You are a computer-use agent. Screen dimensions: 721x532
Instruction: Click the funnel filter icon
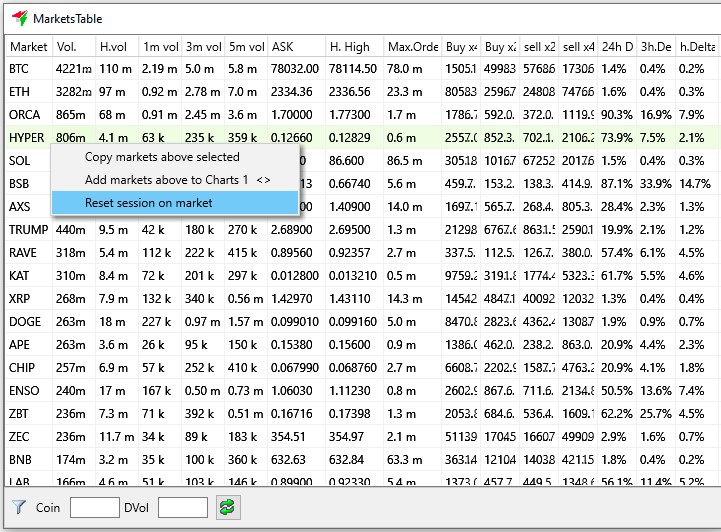pyautogui.click(x=18, y=507)
